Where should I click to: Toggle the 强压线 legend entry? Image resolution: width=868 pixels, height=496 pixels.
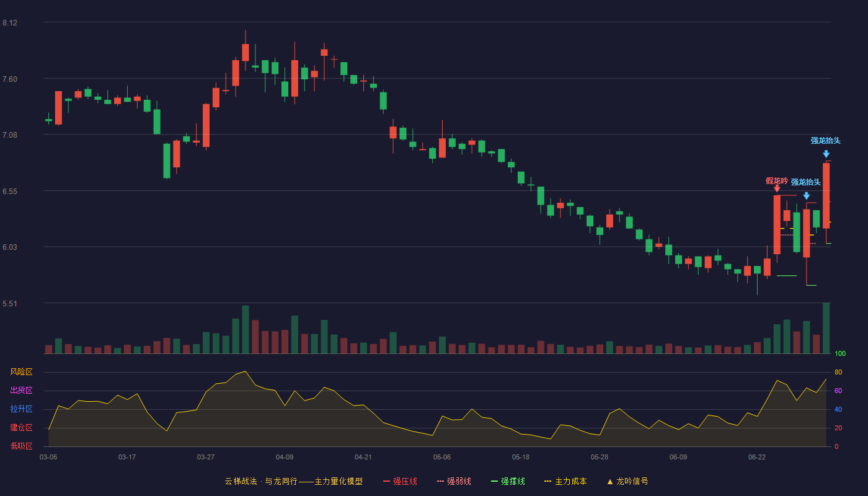point(400,481)
